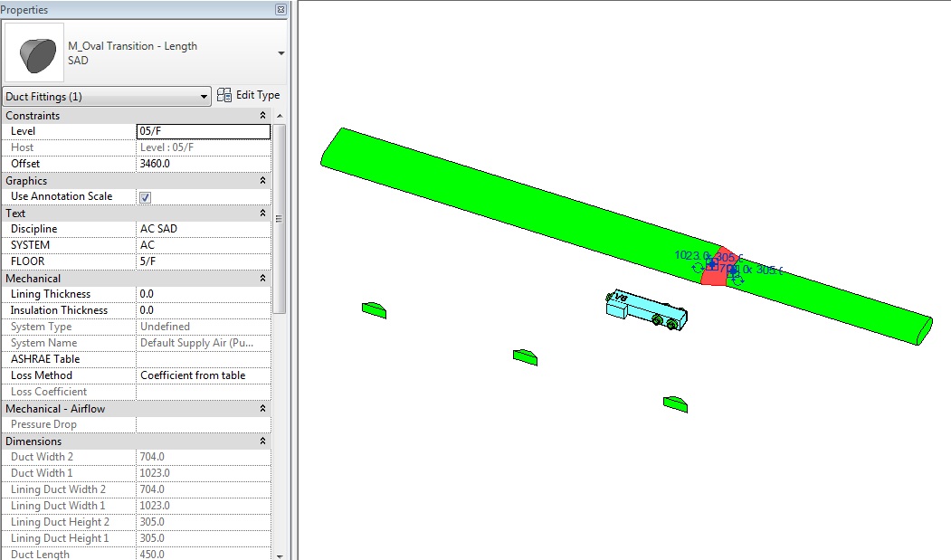Click the M_Oval Transition fitting thumbnail
951x560 pixels.
click(34, 52)
